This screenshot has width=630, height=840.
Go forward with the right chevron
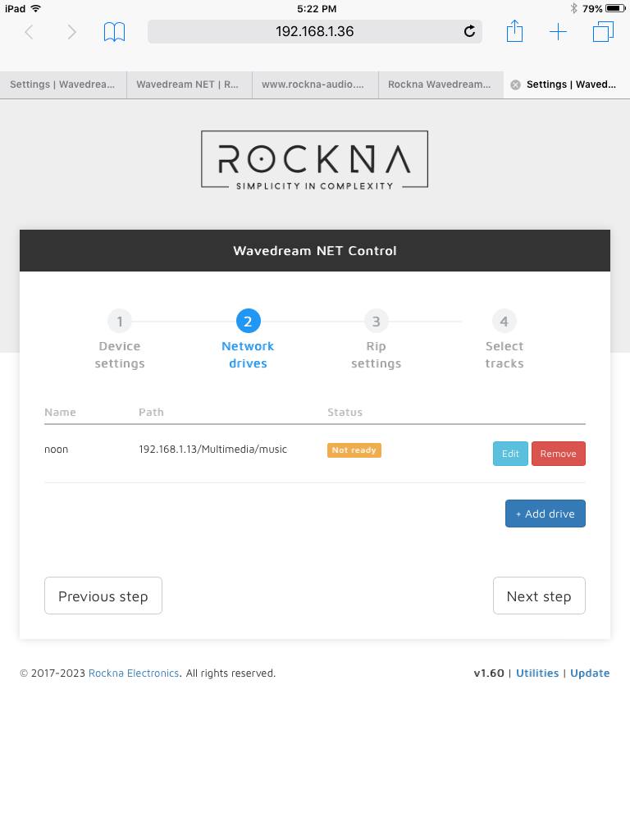[x=72, y=32]
